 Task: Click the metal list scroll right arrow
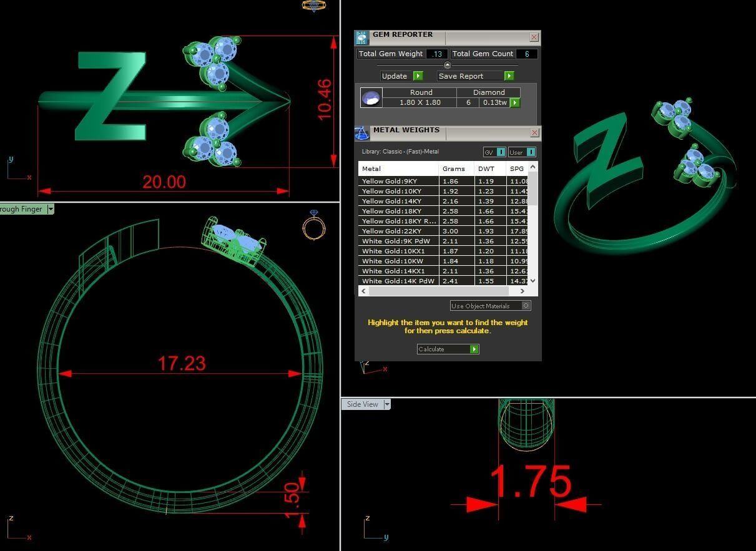523,291
